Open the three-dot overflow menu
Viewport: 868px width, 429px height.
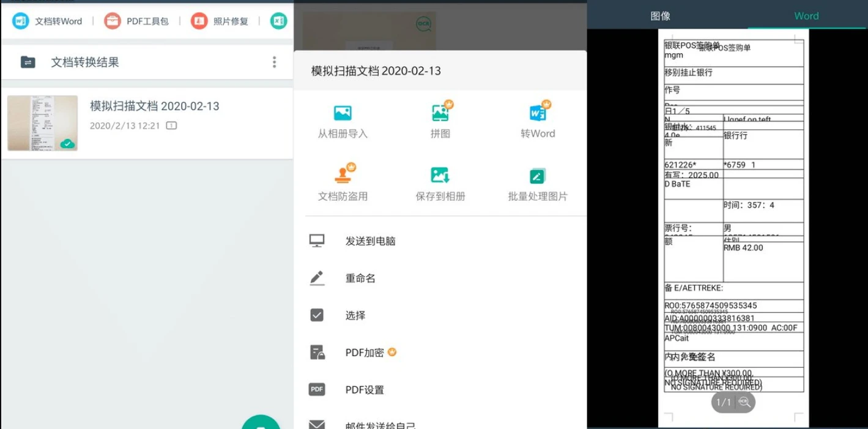(274, 62)
